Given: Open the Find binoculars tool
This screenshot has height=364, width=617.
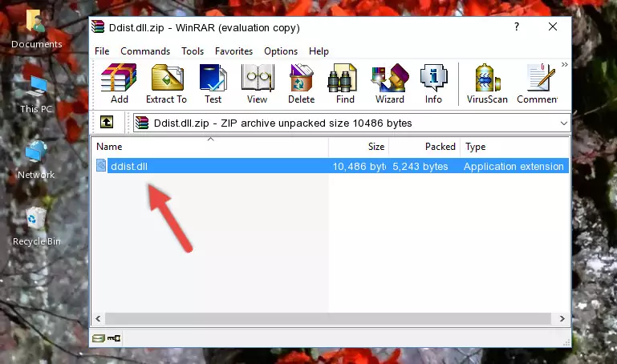Looking at the screenshot, I should [345, 83].
